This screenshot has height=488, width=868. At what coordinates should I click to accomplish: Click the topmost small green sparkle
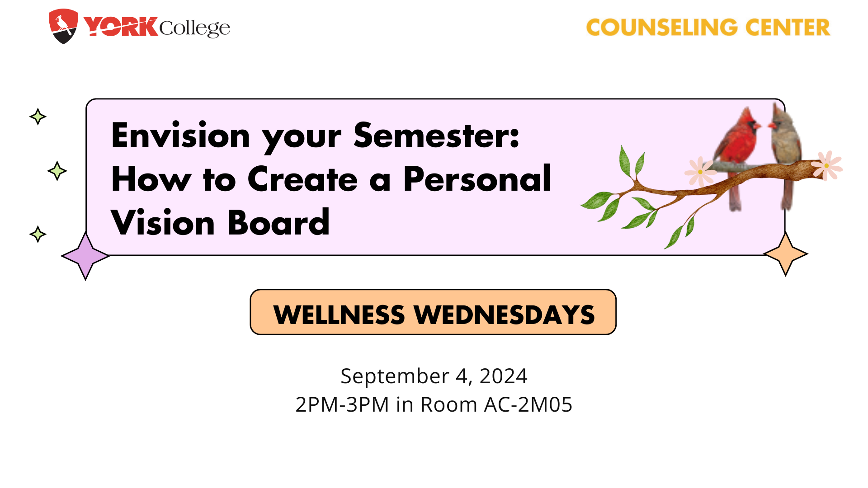coord(38,117)
